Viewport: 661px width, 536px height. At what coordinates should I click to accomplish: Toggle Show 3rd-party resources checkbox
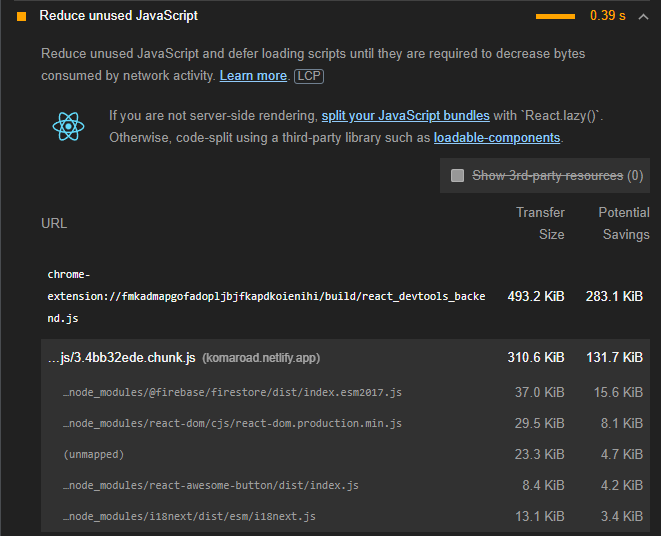click(457, 175)
